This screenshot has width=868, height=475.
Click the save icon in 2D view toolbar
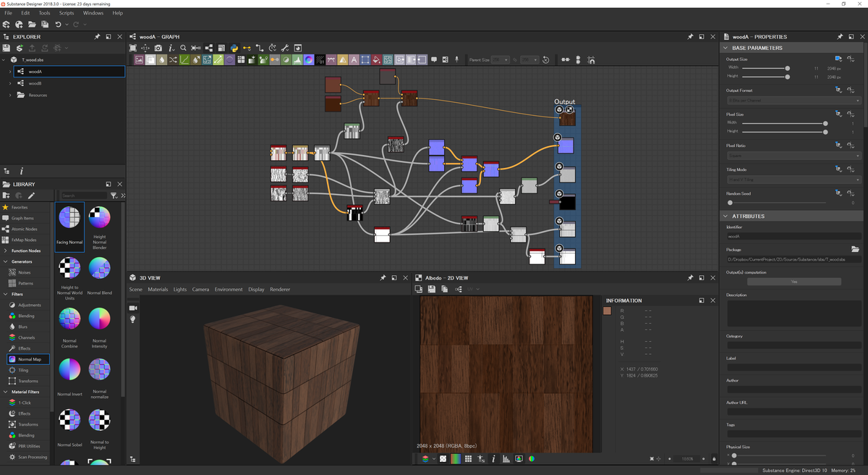click(x=431, y=289)
